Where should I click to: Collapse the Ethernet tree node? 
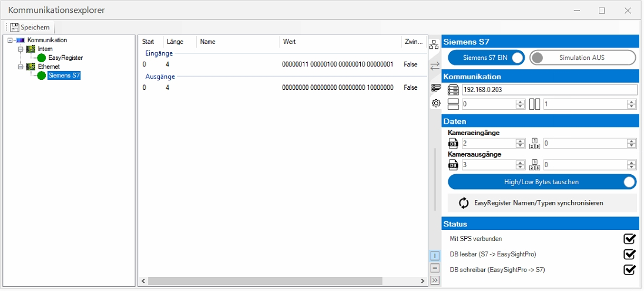[x=21, y=67]
